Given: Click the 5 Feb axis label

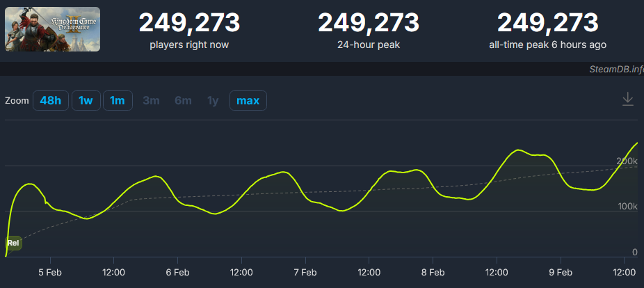Looking at the screenshot, I should (49, 272).
